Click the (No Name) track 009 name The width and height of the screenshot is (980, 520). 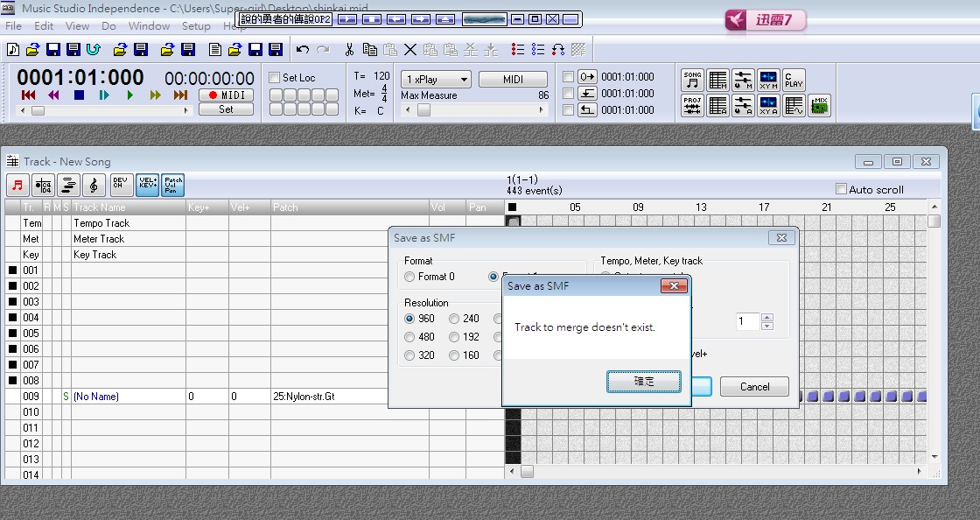coord(96,397)
